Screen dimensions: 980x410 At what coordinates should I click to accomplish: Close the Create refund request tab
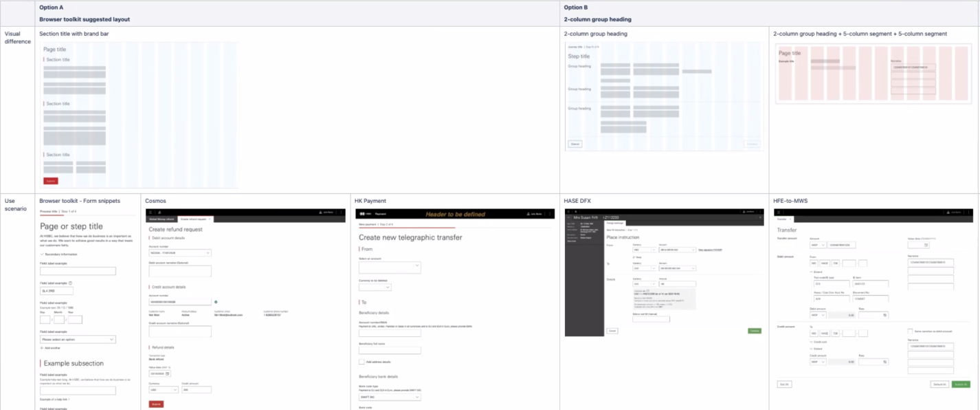point(209,219)
